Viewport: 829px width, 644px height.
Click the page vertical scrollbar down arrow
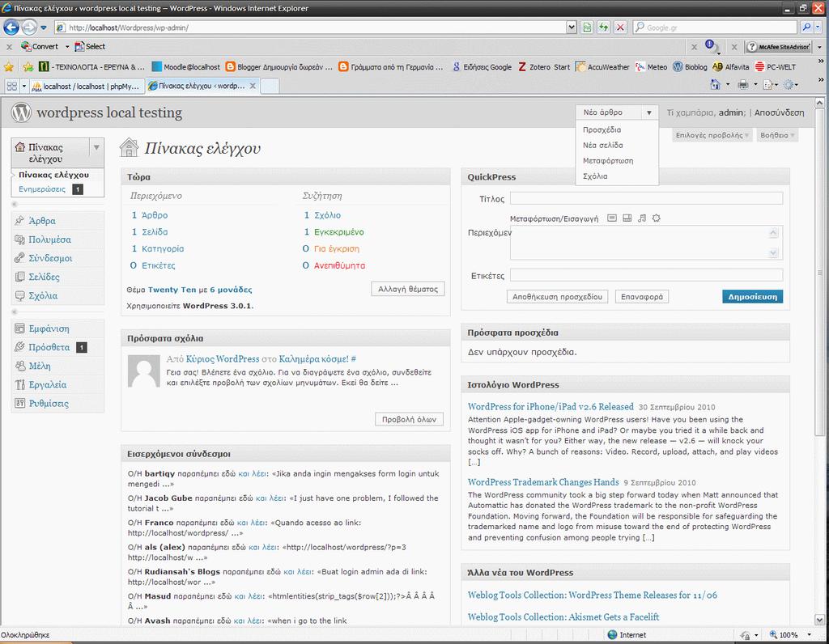point(819,620)
